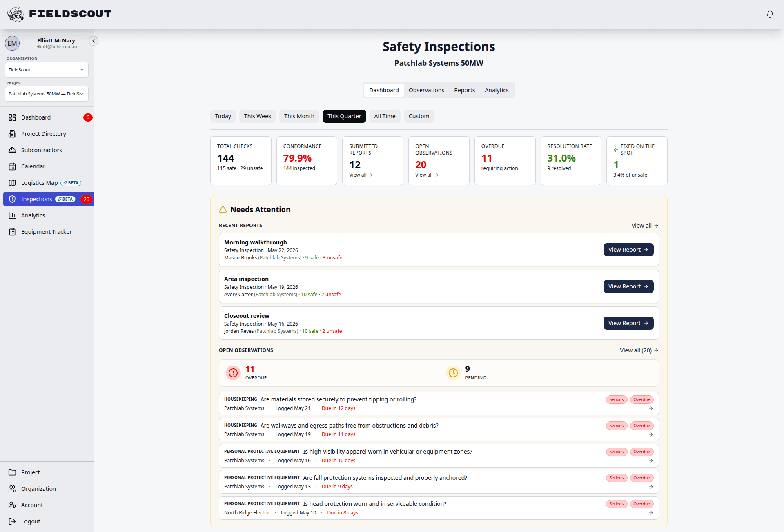Switch to Reports tab
The image size is (784, 532).
[464, 90]
